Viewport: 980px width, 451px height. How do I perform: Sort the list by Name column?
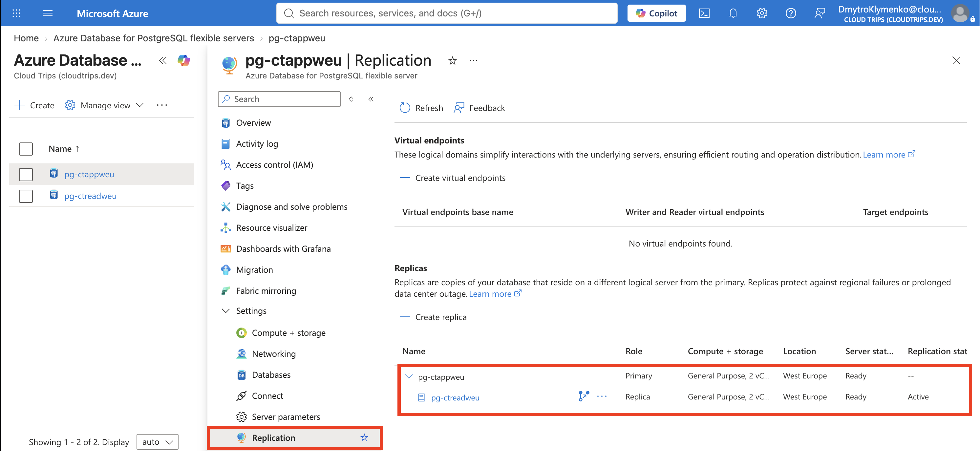64,149
